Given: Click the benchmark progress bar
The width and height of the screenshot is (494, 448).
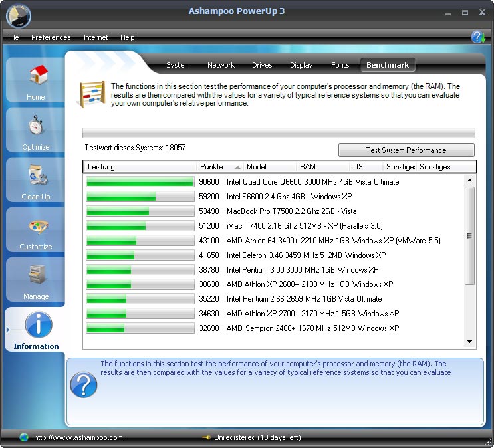Looking at the screenshot, I should pyautogui.click(x=279, y=133).
